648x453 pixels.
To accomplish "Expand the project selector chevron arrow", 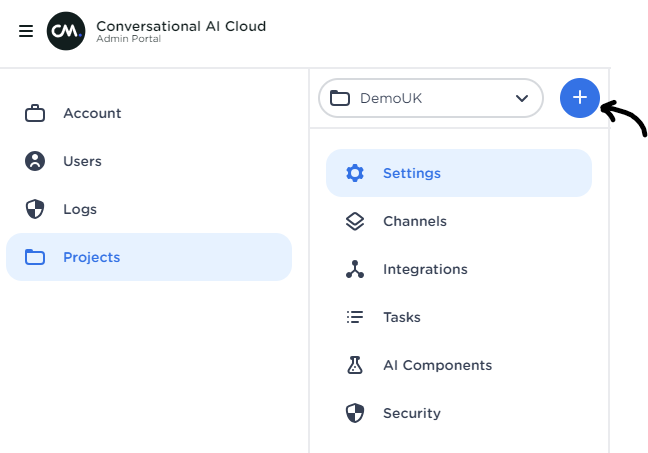I will (521, 98).
